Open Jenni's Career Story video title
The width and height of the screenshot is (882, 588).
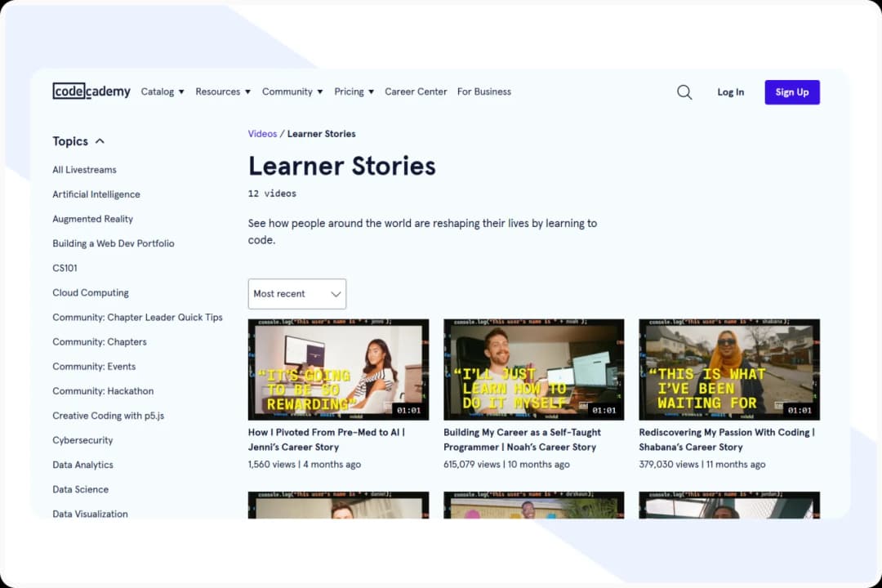[327, 439]
